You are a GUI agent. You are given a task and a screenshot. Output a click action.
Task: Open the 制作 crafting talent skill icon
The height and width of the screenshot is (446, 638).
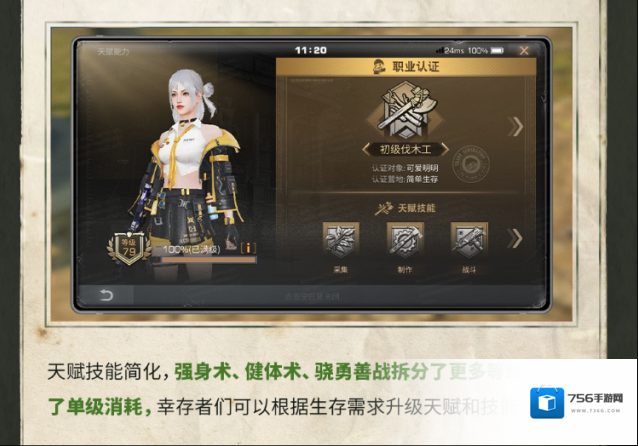coord(405,240)
